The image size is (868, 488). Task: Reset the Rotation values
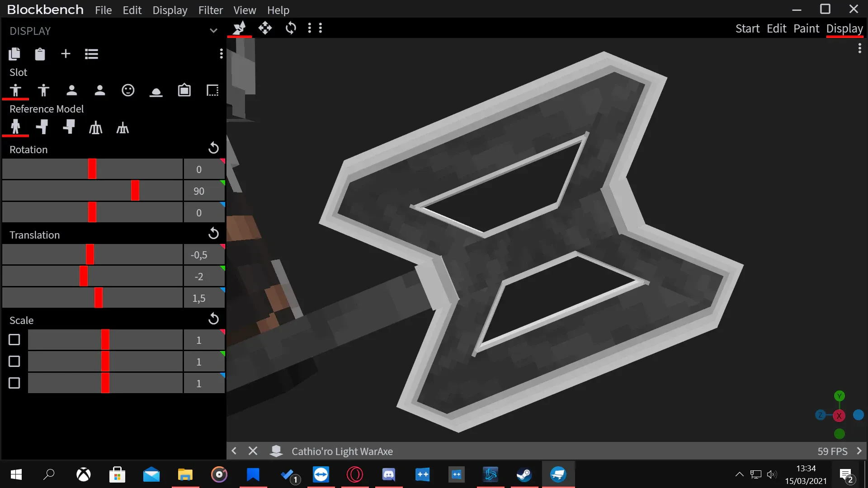[213, 148]
